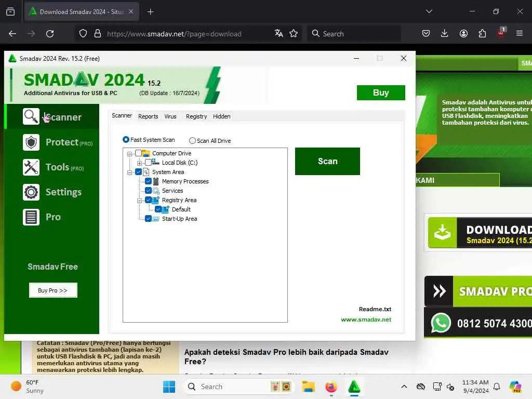
Task: Open the Firefox account icon
Action: point(463,33)
